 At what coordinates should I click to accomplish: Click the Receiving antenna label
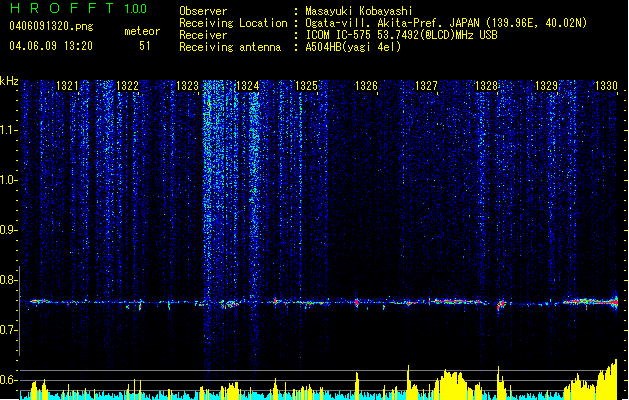230,47
